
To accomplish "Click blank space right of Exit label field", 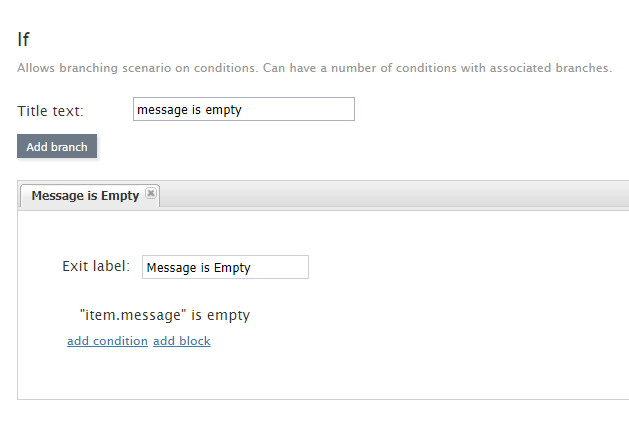I will click(x=450, y=267).
